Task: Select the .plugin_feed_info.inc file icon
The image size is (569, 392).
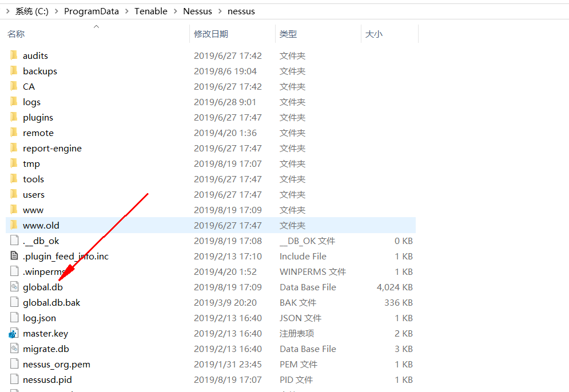Action: click(x=14, y=255)
